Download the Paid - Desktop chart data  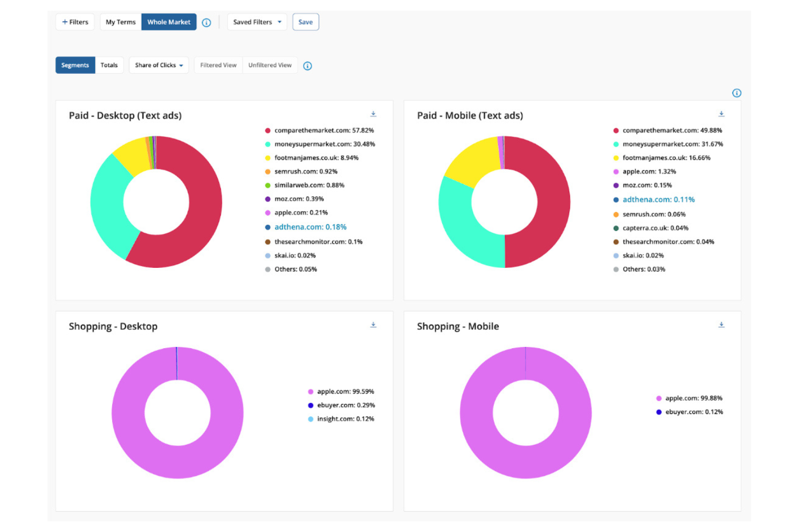pos(373,113)
